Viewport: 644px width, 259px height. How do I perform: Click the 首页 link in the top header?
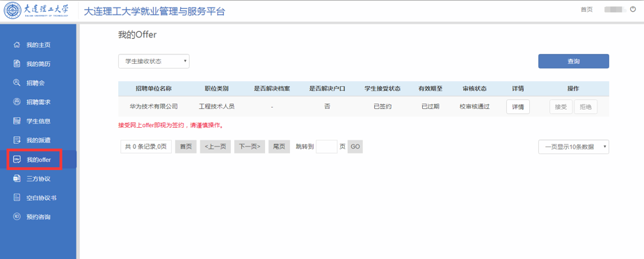pyautogui.click(x=586, y=10)
